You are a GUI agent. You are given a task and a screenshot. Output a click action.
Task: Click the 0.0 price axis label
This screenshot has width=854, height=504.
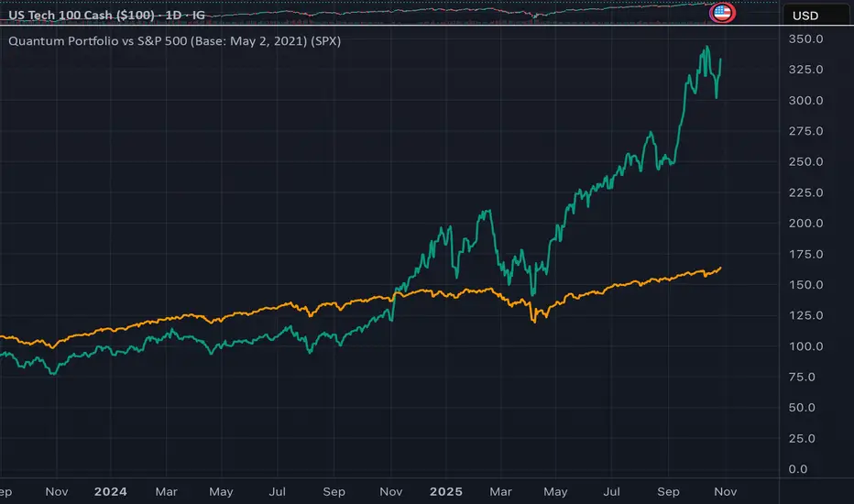click(x=798, y=468)
